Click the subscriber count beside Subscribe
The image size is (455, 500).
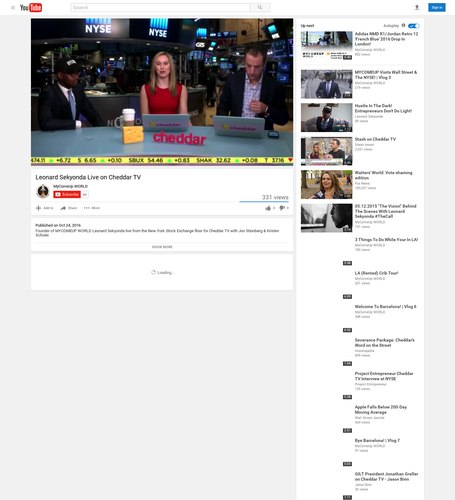pyautogui.click(x=85, y=195)
